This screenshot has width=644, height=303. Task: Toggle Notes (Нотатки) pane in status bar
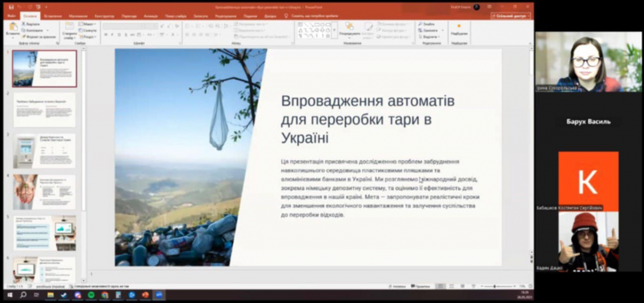(x=398, y=286)
